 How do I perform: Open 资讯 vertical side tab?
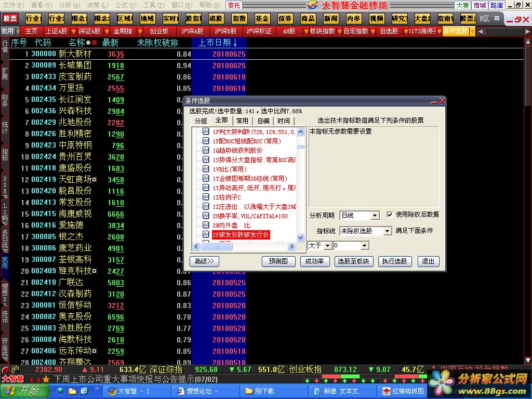(x=4, y=316)
